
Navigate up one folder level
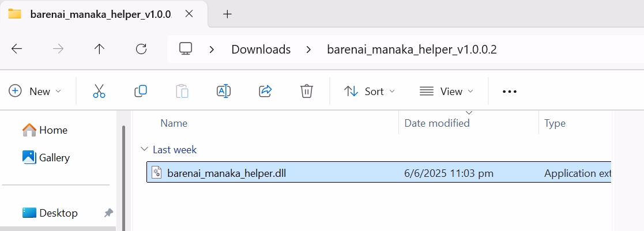point(99,49)
